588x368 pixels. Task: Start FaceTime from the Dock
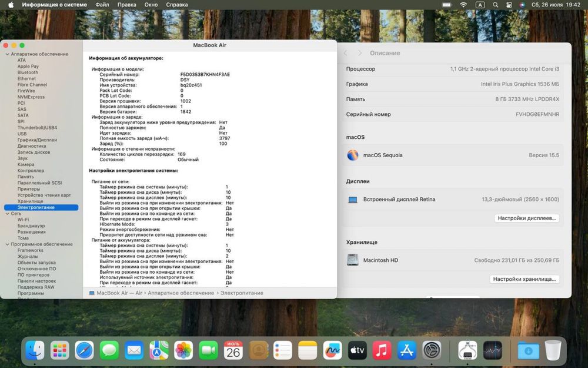209,351
